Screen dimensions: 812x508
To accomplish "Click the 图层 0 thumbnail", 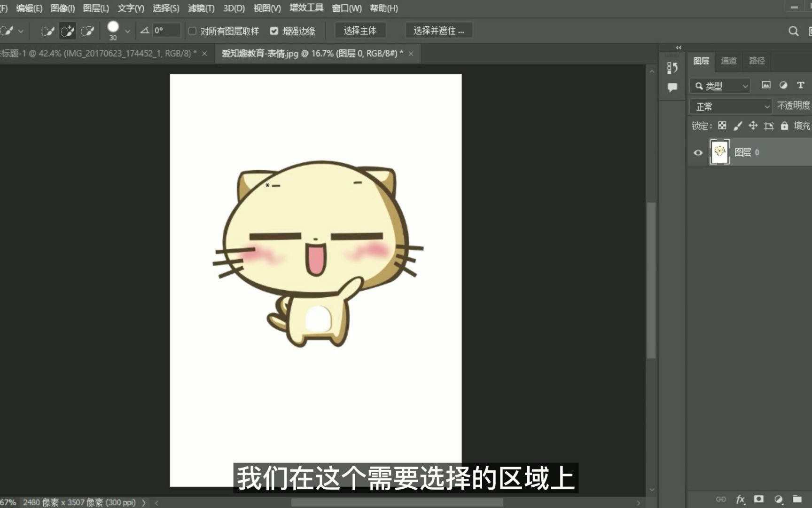I will tap(719, 152).
